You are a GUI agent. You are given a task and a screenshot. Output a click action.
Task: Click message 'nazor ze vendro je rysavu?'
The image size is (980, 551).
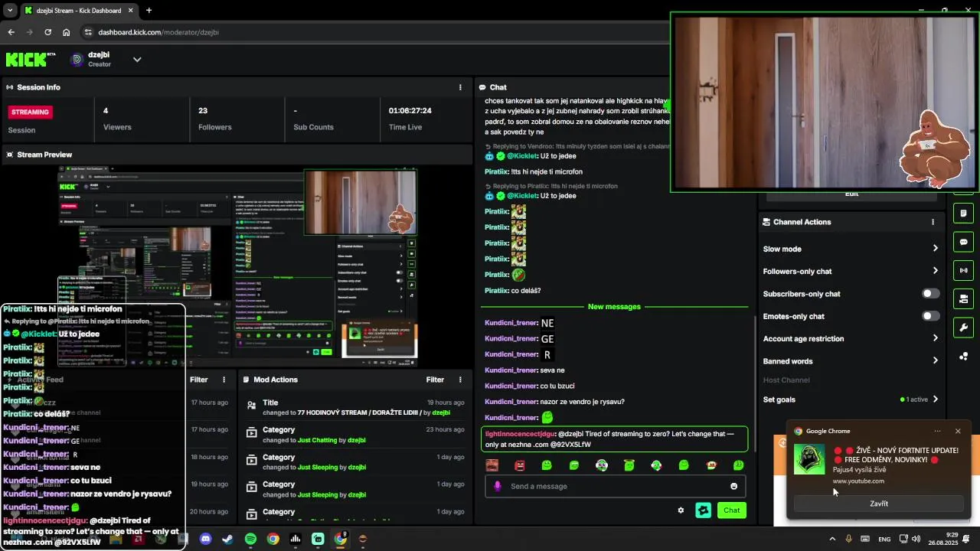(582, 402)
